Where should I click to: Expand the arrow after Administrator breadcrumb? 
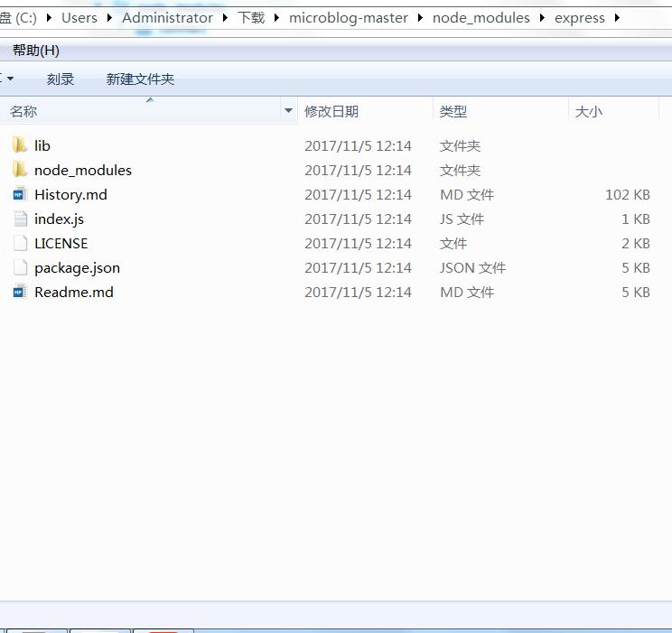225,18
